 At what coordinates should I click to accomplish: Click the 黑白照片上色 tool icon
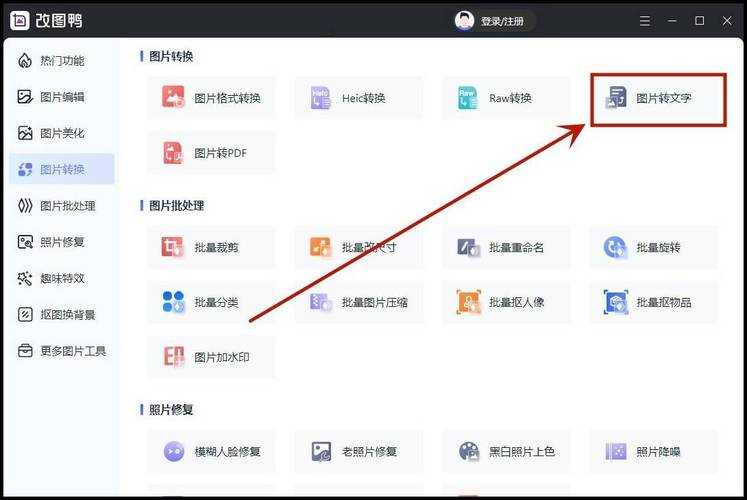[x=469, y=451]
